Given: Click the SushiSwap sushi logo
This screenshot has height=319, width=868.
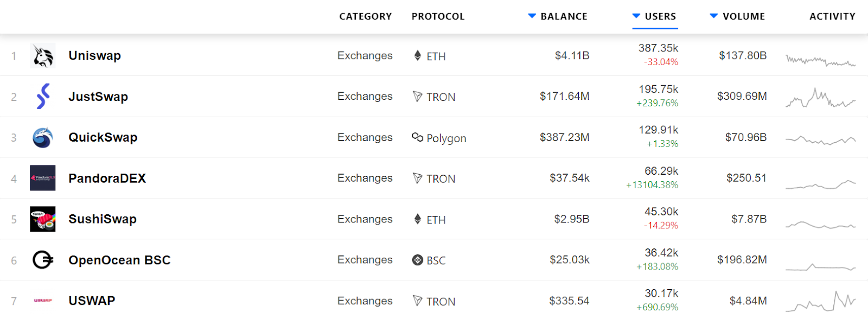Looking at the screenshot, I should tap(42, 219).
